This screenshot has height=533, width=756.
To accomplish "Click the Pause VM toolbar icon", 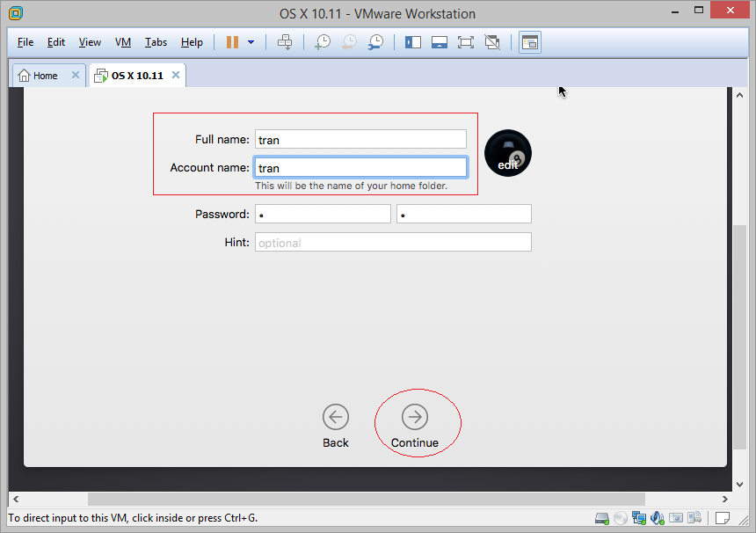I will point(232,42).
